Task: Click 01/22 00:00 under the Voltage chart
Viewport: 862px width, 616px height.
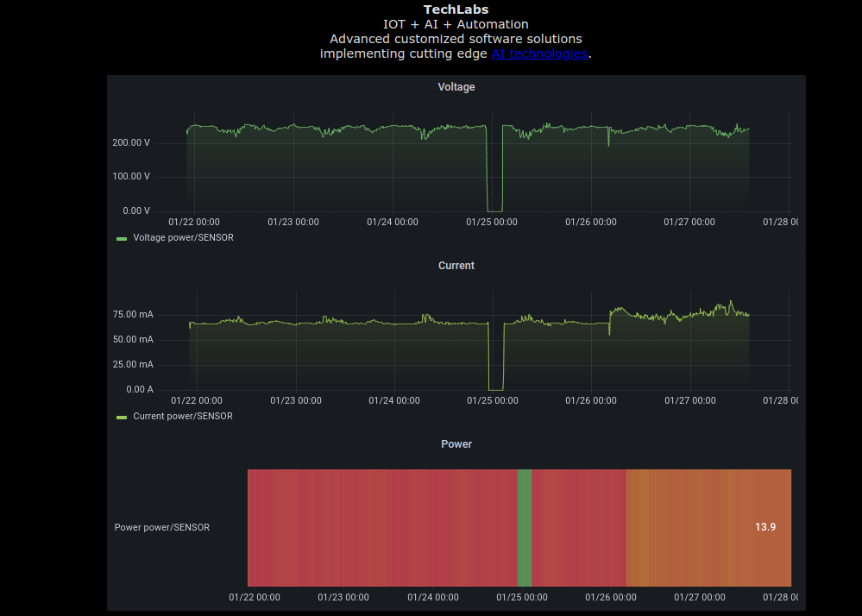Action: [x=193, y=222]
